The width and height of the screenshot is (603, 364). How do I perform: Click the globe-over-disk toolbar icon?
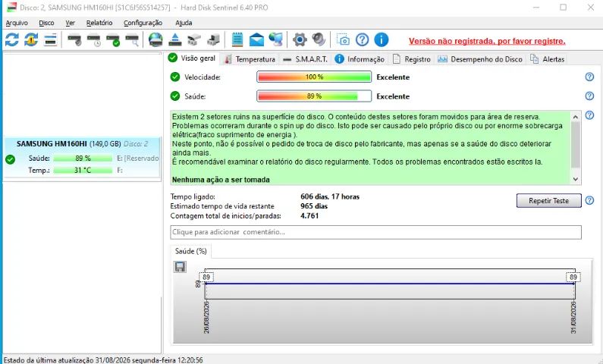tap(155, 39)
